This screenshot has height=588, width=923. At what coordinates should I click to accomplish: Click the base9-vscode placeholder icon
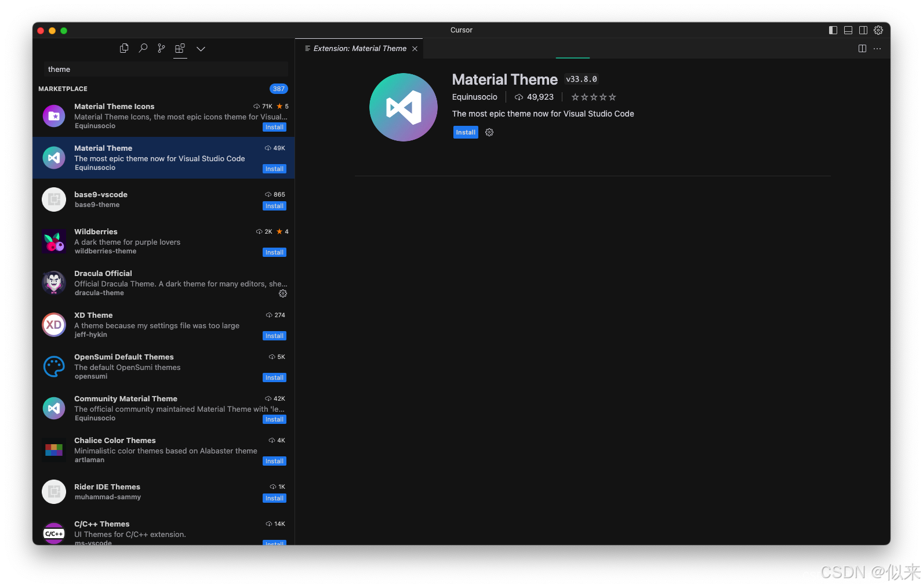coord(54,199)
